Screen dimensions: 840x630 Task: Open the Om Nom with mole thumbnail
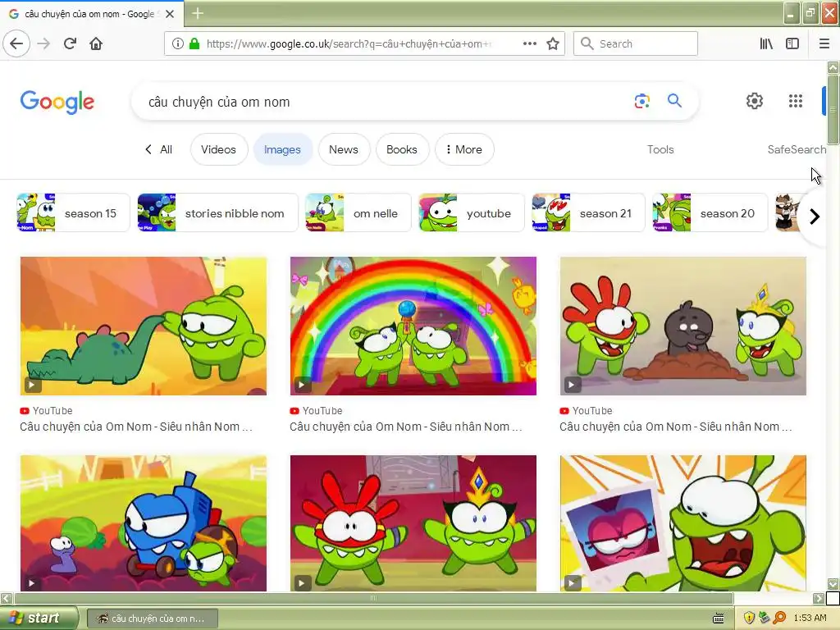[x=683, y=326]
